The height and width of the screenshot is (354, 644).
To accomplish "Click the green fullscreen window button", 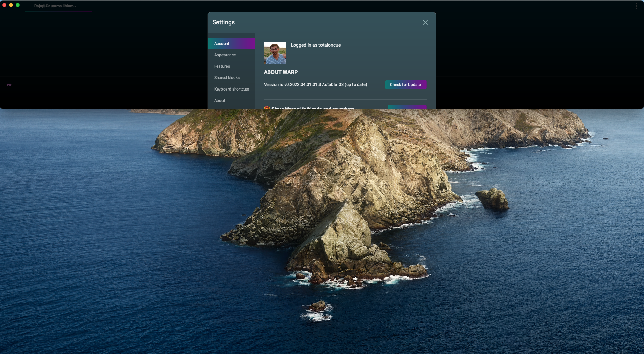I will 18,5.
